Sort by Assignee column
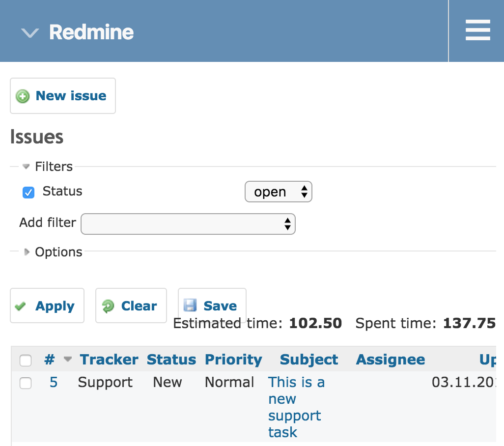This screenshot has height=446, width=504. 391,360
